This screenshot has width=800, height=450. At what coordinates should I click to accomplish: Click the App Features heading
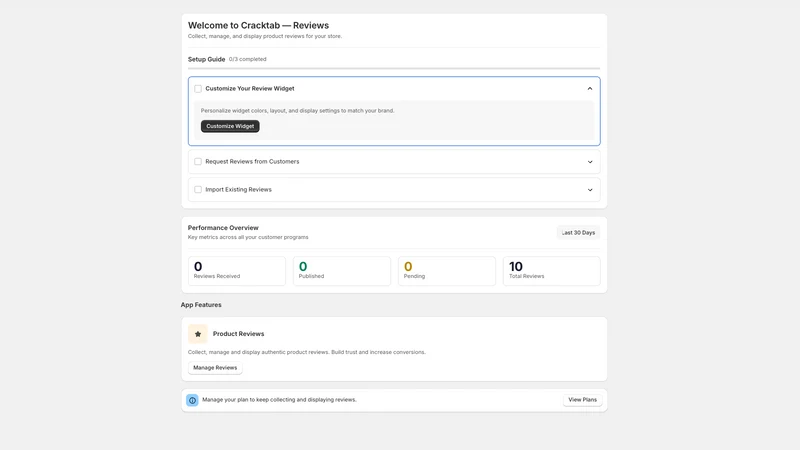[x=201, y=305]
